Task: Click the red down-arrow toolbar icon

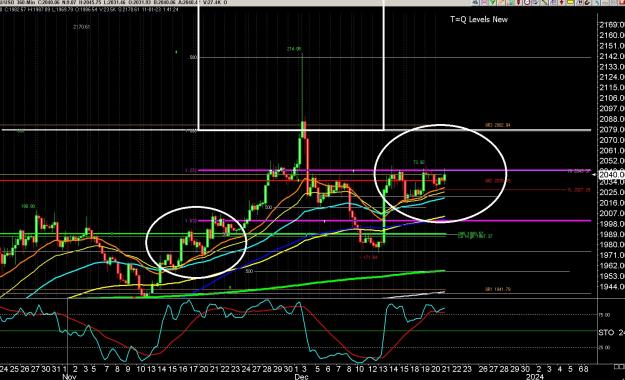Action: pyautogui.click(x=561, y=2)
